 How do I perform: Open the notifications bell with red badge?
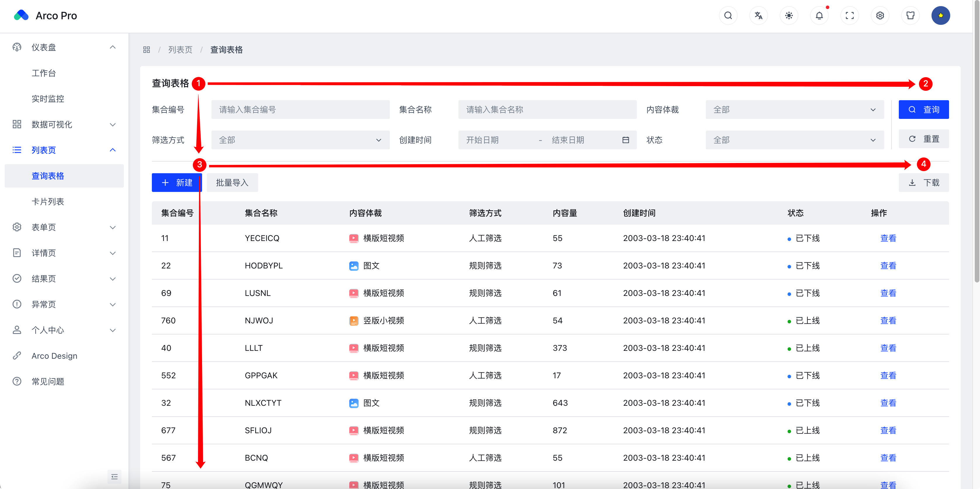819,15
